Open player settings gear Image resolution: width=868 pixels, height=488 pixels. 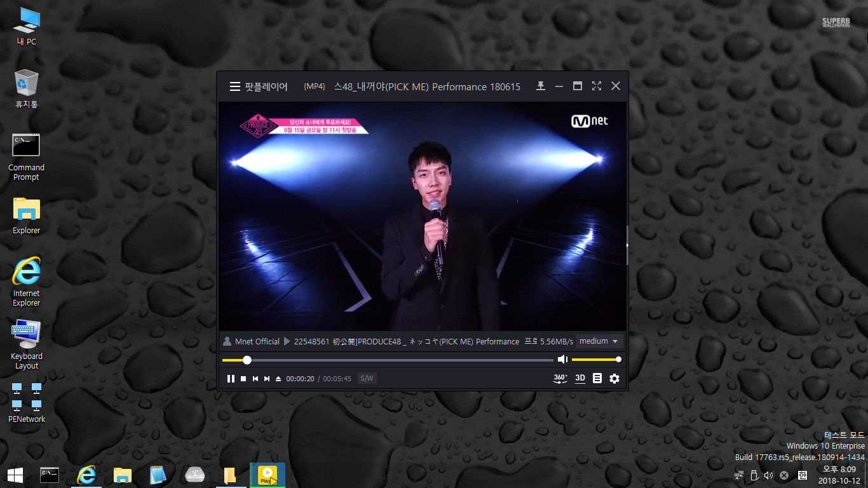click(614, 378)
